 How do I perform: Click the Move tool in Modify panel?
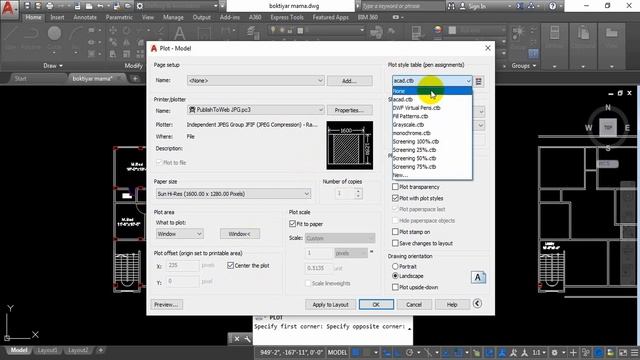tap(113, 30)
